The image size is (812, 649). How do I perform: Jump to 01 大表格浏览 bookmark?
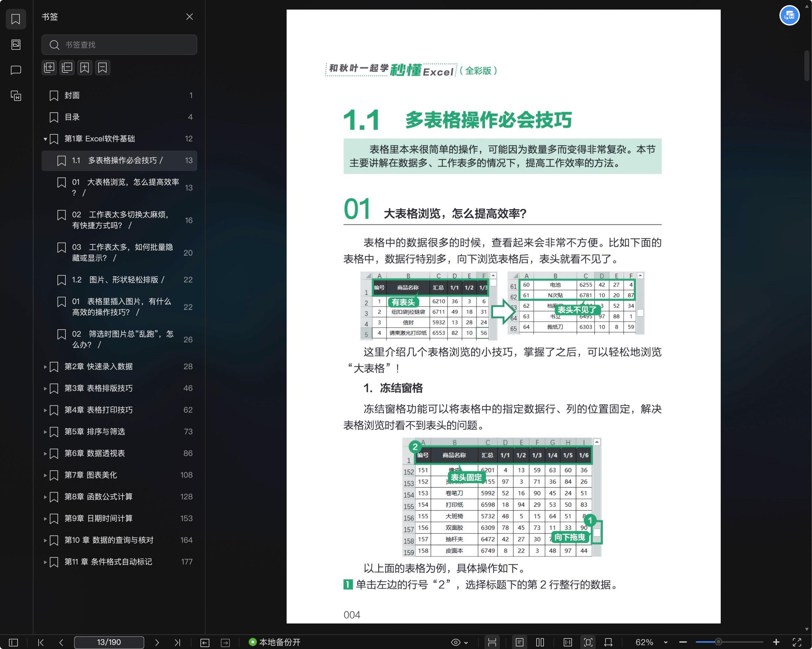[x=119, y=188]
